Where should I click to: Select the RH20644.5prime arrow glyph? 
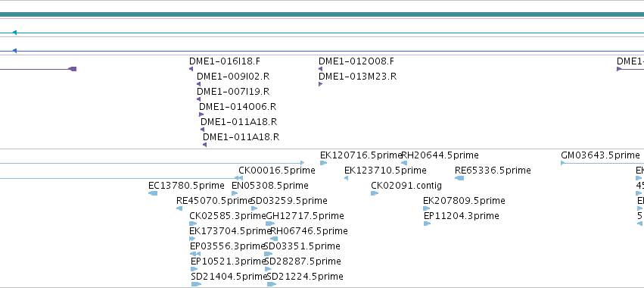(x=404, y=163)
